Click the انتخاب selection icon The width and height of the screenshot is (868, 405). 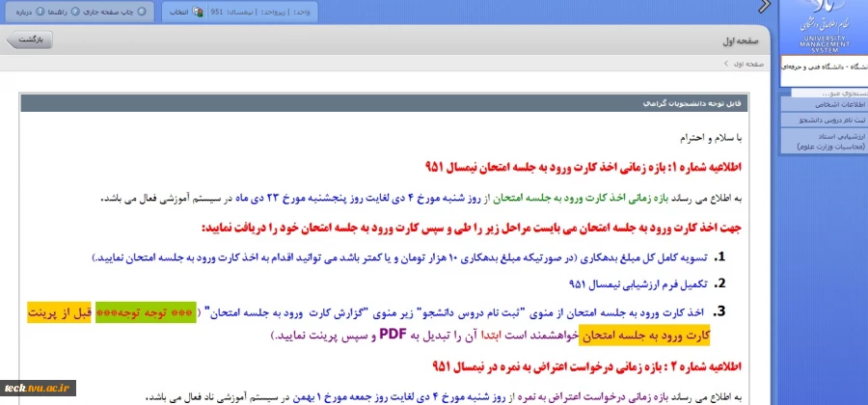(x=197, y=12)
